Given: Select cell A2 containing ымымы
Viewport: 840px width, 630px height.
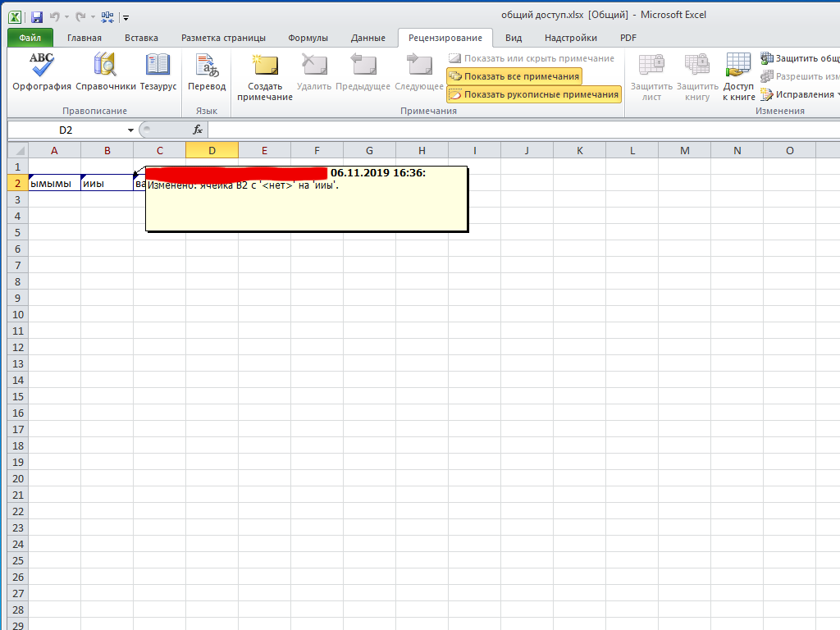Looking at the screenshot, I should 54,183.
